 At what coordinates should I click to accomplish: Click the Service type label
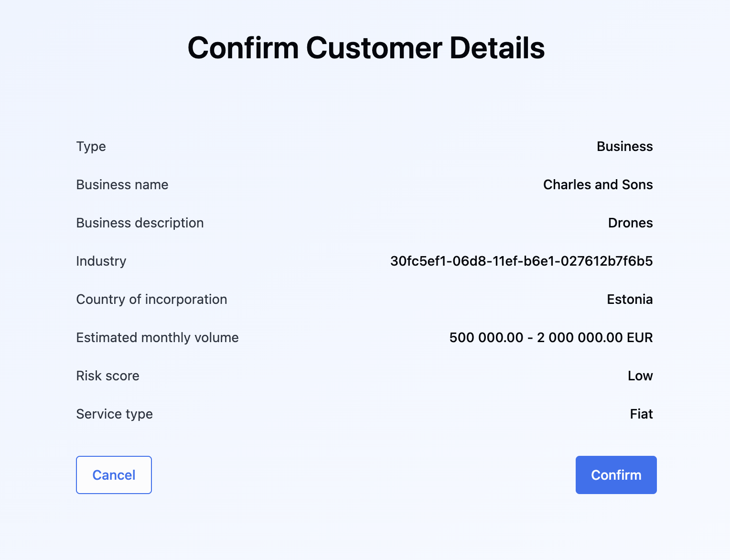point(114,414)
